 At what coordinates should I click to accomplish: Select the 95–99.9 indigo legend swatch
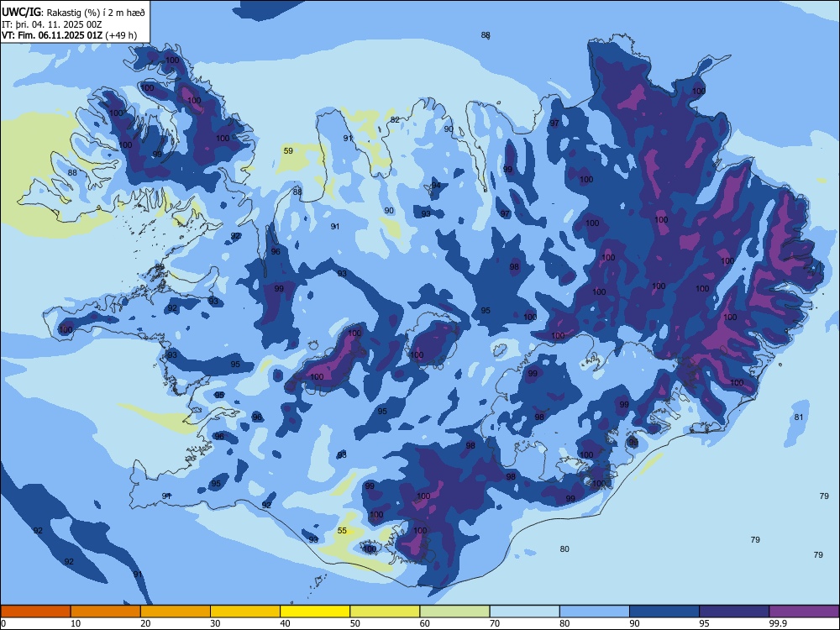734,612
